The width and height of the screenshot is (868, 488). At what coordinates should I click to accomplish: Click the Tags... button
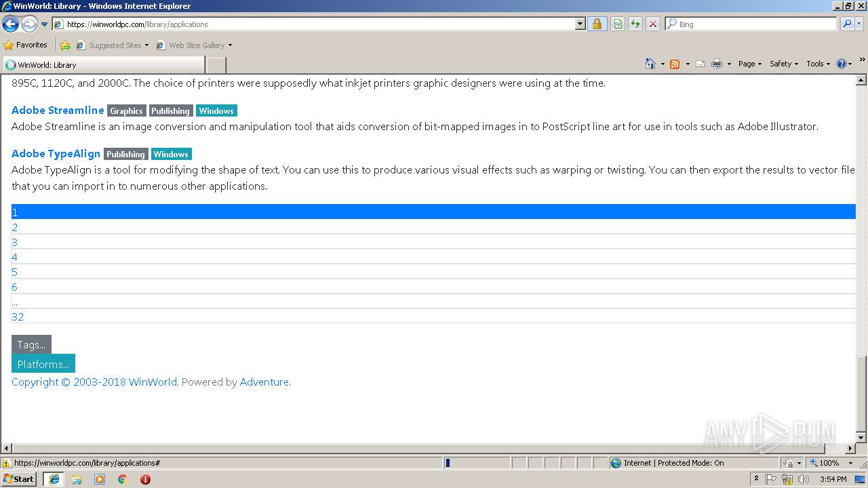click(x=31, y=344)
